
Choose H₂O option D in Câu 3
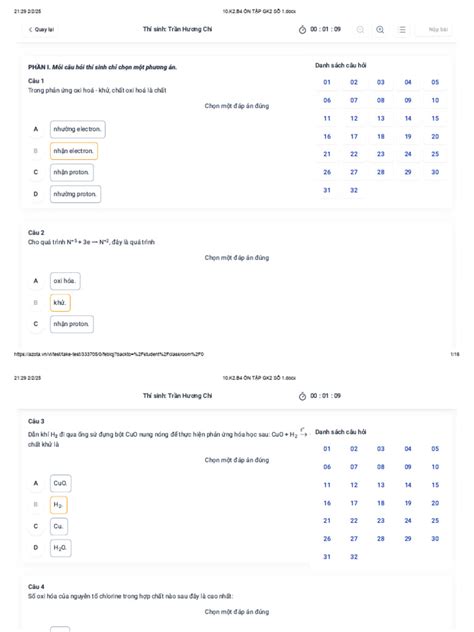pyautogui.click(x=60, y=548)
